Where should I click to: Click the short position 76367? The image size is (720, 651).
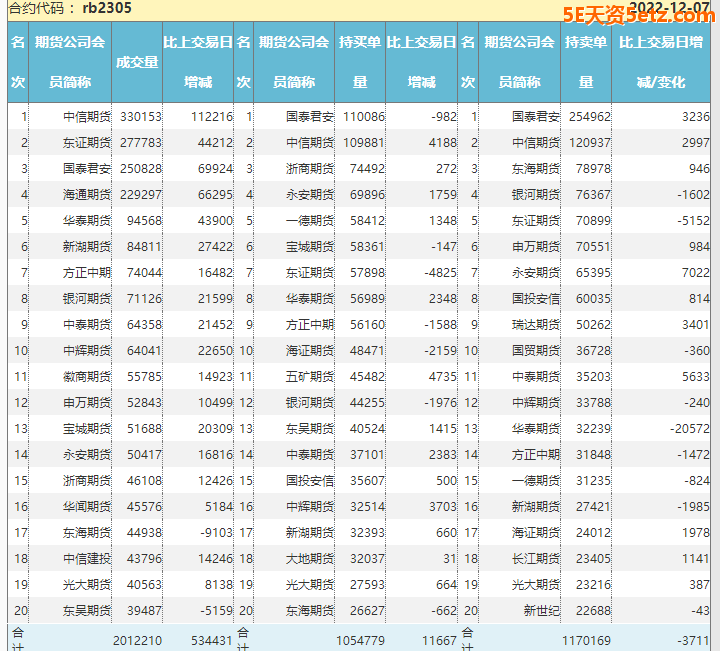pyautogui.click(x=594, y=195)
